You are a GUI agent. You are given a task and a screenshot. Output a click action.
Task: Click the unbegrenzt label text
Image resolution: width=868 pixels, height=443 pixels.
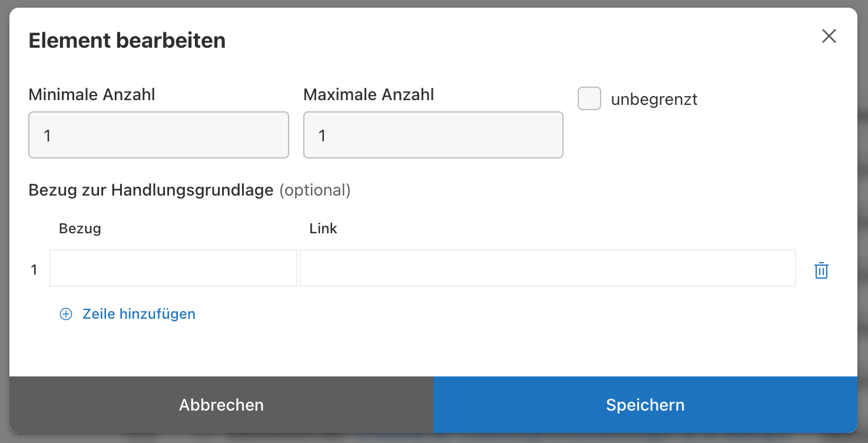pos(654,100)
